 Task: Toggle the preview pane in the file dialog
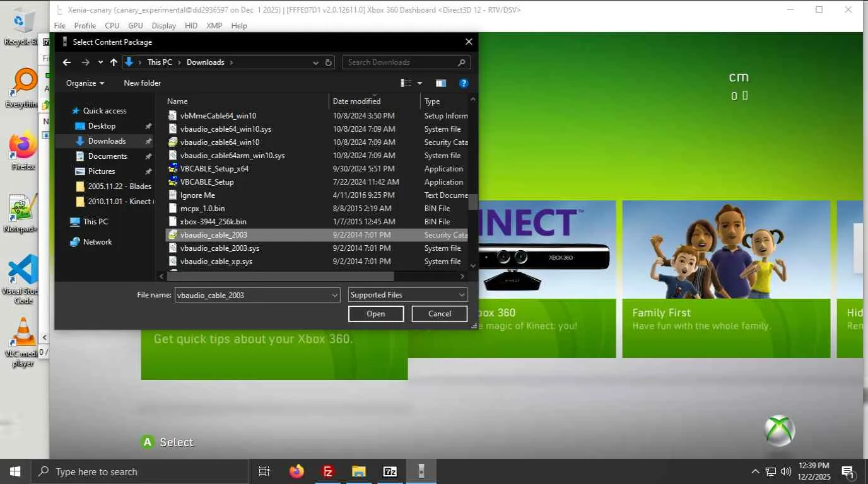[441, 83]
